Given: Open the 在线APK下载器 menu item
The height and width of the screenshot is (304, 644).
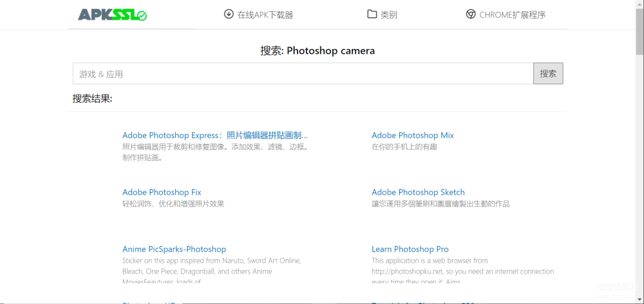Looking at the screenshot, I should (265, 15).
